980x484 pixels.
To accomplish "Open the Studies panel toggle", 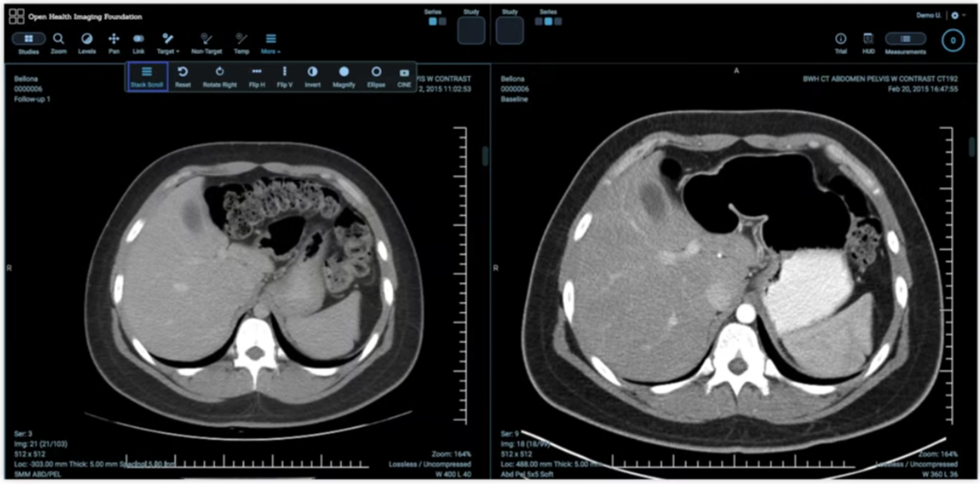I will pyautogui.click(x=28, y=43).
